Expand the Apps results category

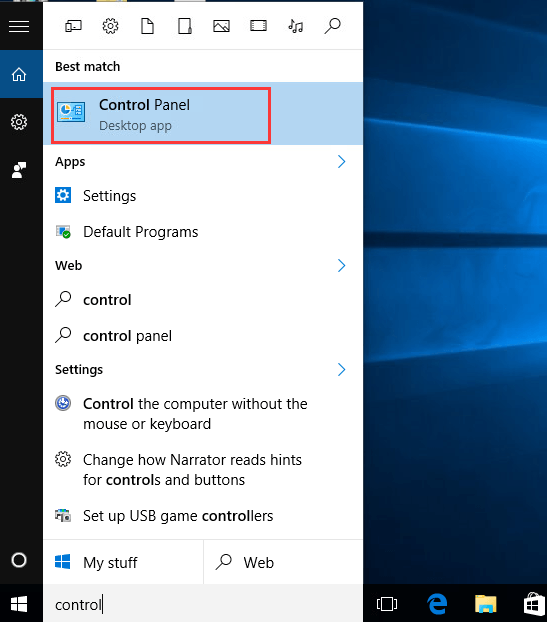pos(342,161)
